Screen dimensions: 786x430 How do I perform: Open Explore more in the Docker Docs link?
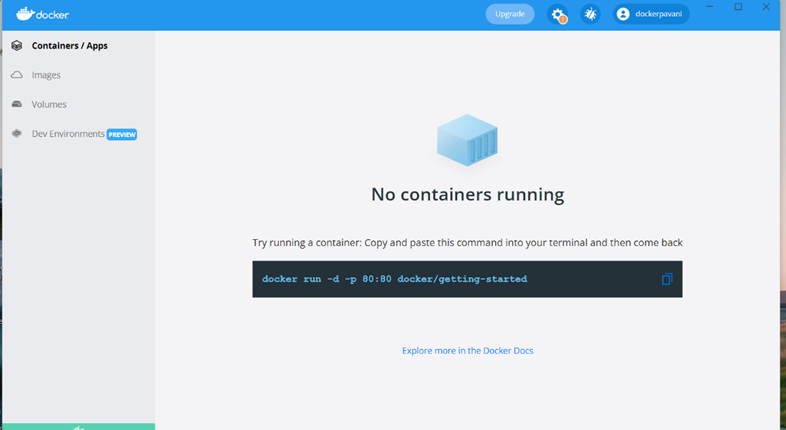point(468,351)
